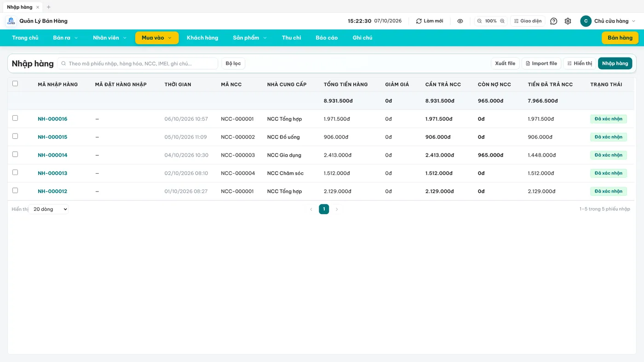Click the zoom in magnifier icon

pyautogui.click(x=502, y=21)
